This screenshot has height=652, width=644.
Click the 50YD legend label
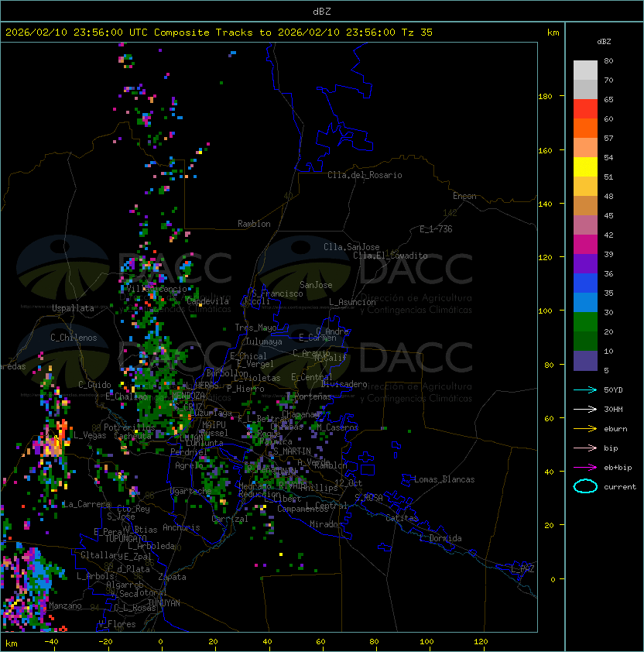coord(613,390)
